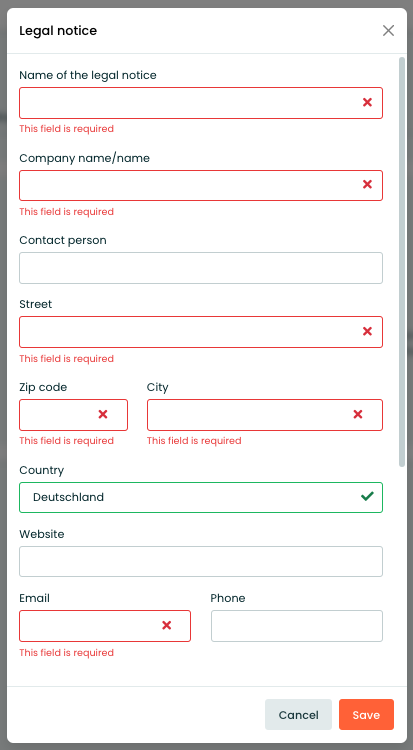This screenshot has height=750, width=413.
Task: Click the red X icon in Name of the legal notice field
Action: tap(367, 102)
